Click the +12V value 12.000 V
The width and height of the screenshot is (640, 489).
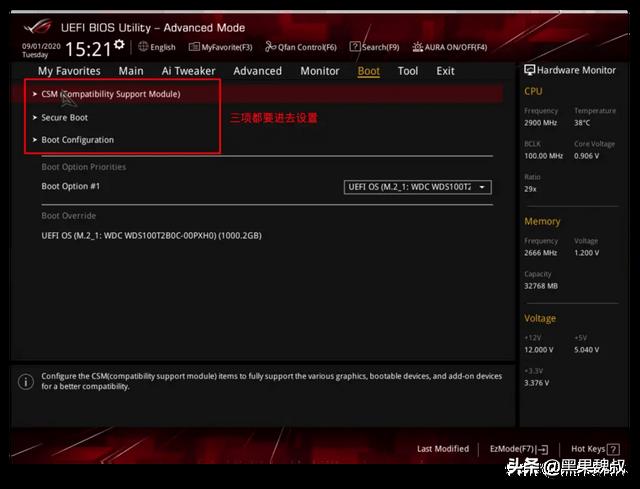point(539,350)
